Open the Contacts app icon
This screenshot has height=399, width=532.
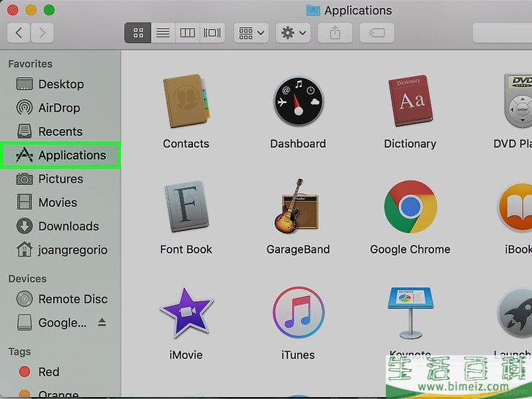pos(186,101)
